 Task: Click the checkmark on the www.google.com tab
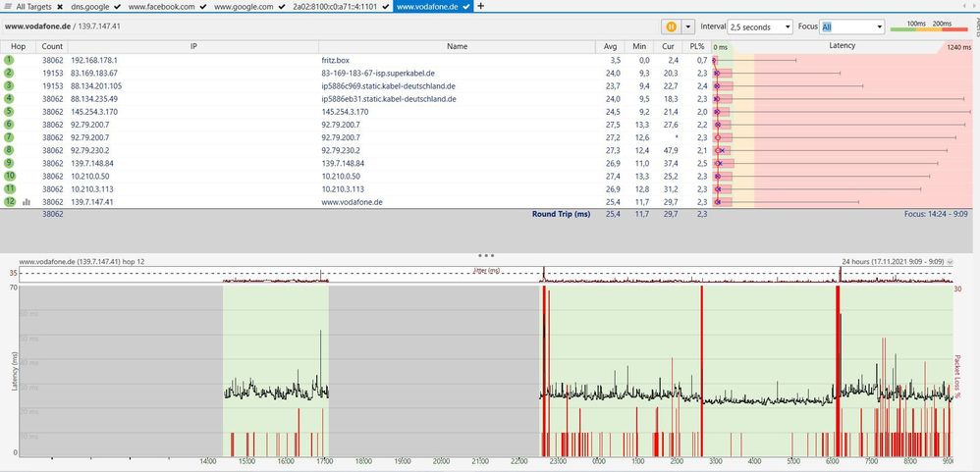282,6
